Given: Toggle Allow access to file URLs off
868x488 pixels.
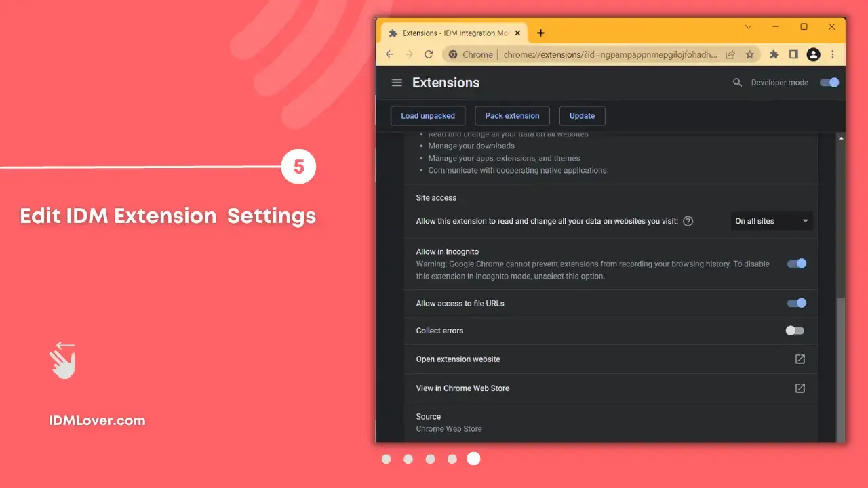Looking at the screenshot, I should (796, 303).
